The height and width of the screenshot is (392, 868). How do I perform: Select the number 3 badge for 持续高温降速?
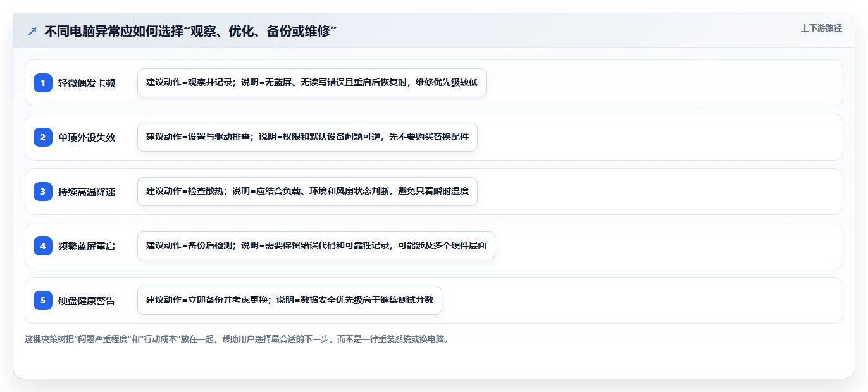pos(43,192)
